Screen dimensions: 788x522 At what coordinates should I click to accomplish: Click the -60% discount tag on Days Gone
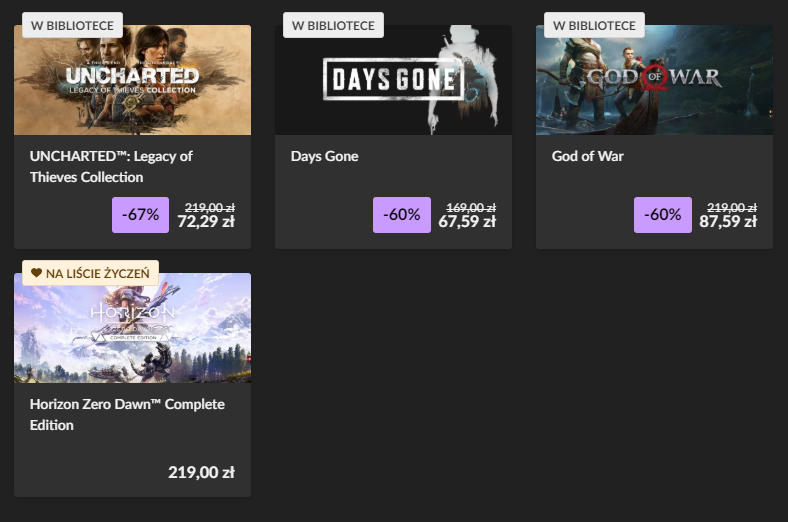402,215
